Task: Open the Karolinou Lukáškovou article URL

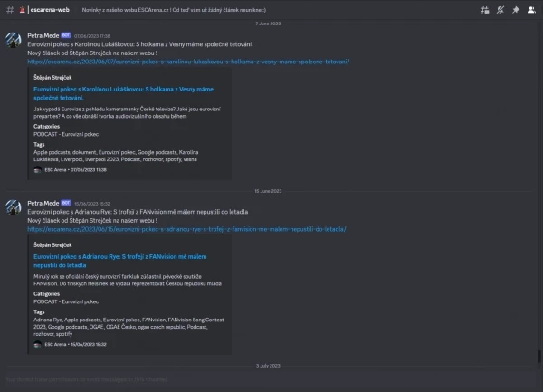Action: (x=188, y=62)
